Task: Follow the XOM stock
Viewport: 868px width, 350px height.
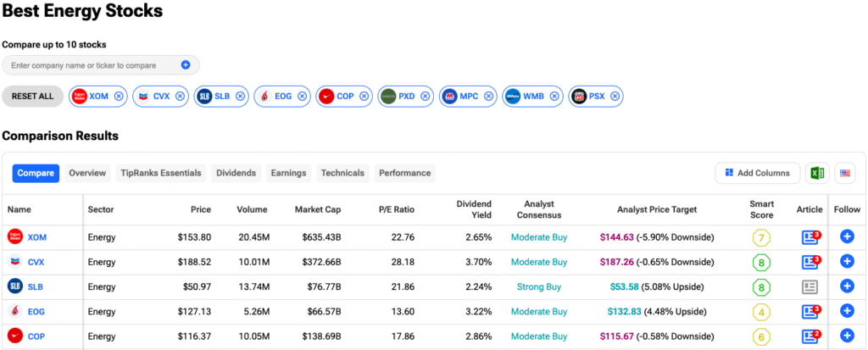Action: click(847, 237)
